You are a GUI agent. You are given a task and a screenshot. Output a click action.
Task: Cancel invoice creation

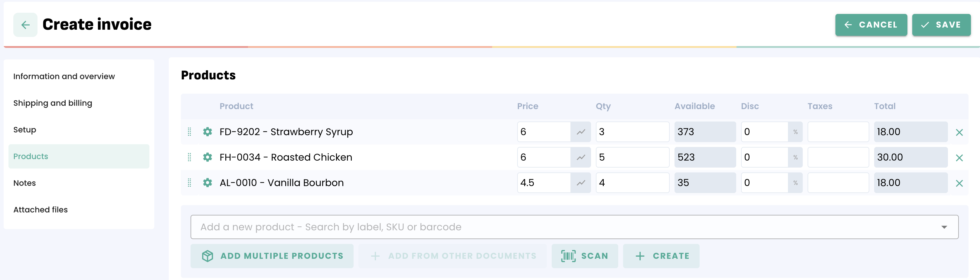(871, 25)
